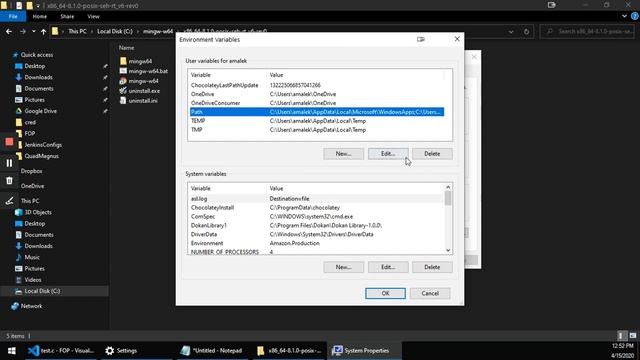
Task: Expand the ribbon chevron
Action: point(624,16)
